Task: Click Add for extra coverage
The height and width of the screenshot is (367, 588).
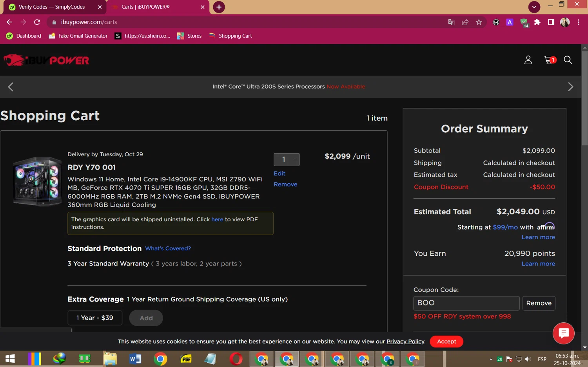Action: point(146,318)
